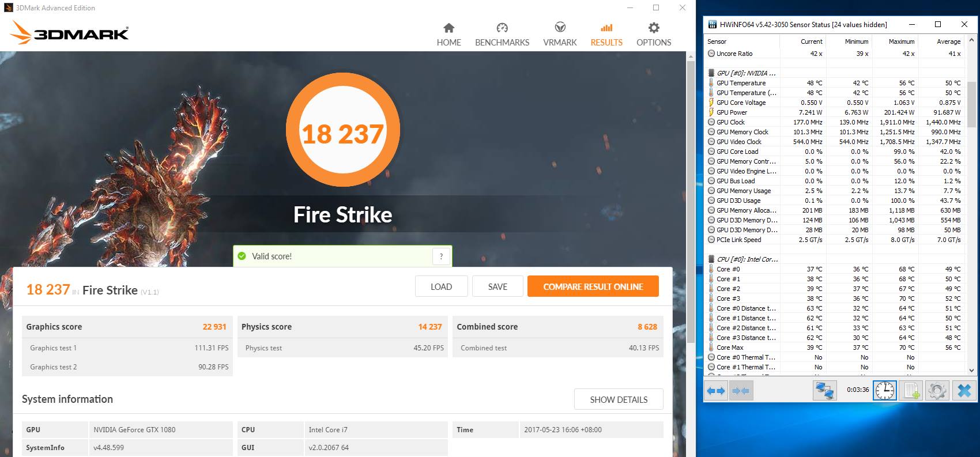Click the 3DMark logo
The height and width of the screenshot is (457, 980).
70,33
